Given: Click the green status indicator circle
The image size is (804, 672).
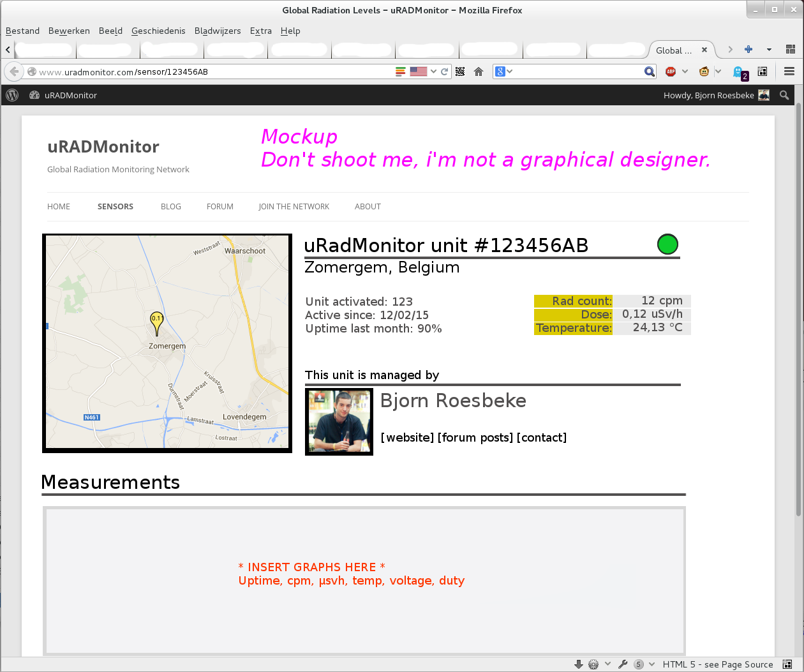Looking at the screenshot, I should point(667,244).
